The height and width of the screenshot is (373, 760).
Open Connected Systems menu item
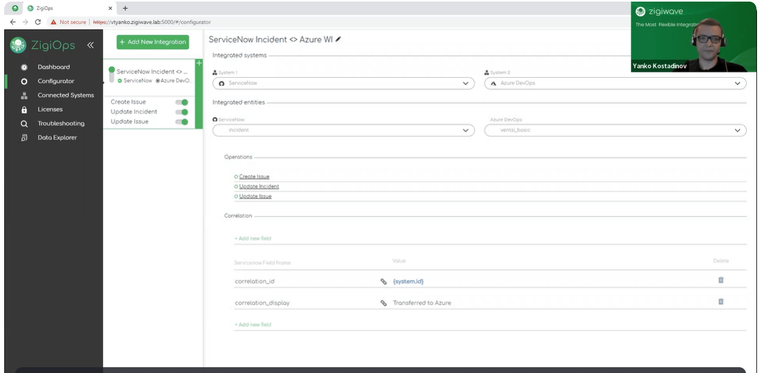pyautogui.click(x=66, y=95)
